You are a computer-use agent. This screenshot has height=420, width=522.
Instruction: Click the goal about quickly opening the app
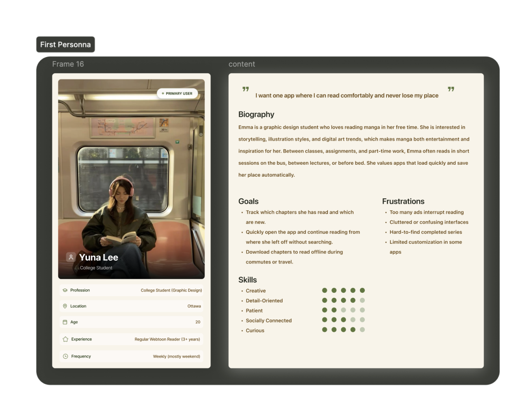point(303,237)
